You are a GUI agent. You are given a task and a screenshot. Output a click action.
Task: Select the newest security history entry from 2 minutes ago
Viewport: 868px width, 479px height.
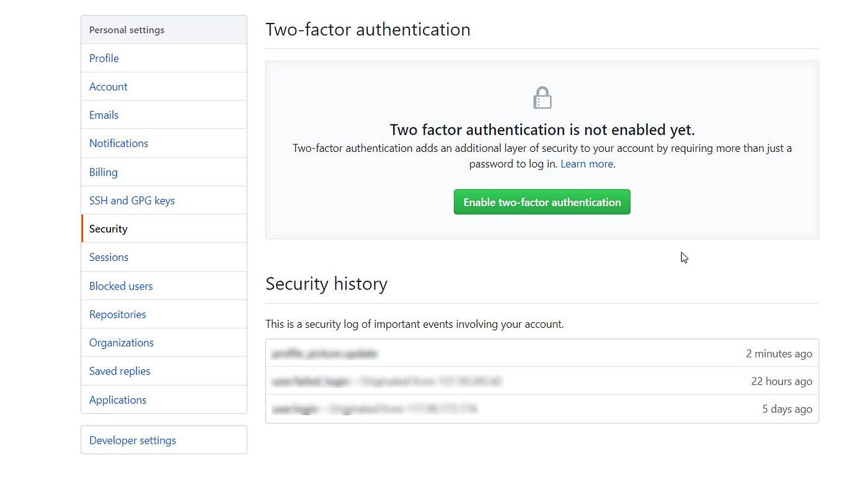click(x=542, y=353)
